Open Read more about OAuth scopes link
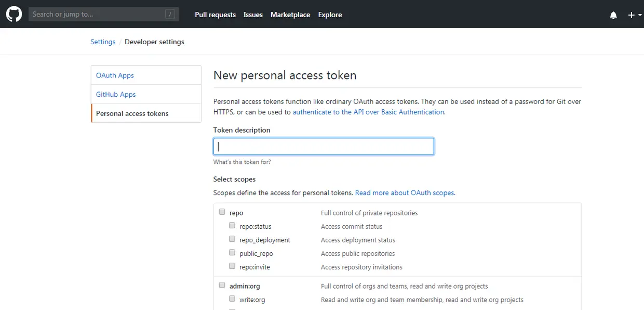This screenshot has height=310, width=644. tap(405, 192)
